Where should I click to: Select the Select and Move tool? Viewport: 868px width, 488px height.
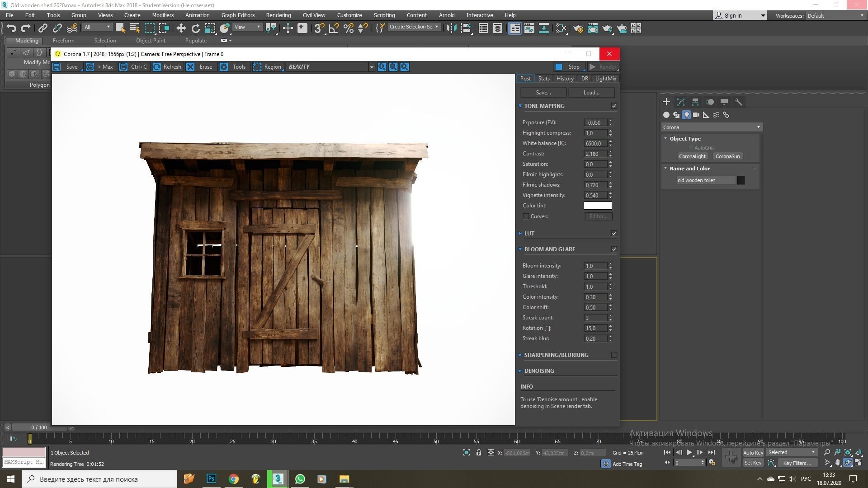(x=181, y=28)
